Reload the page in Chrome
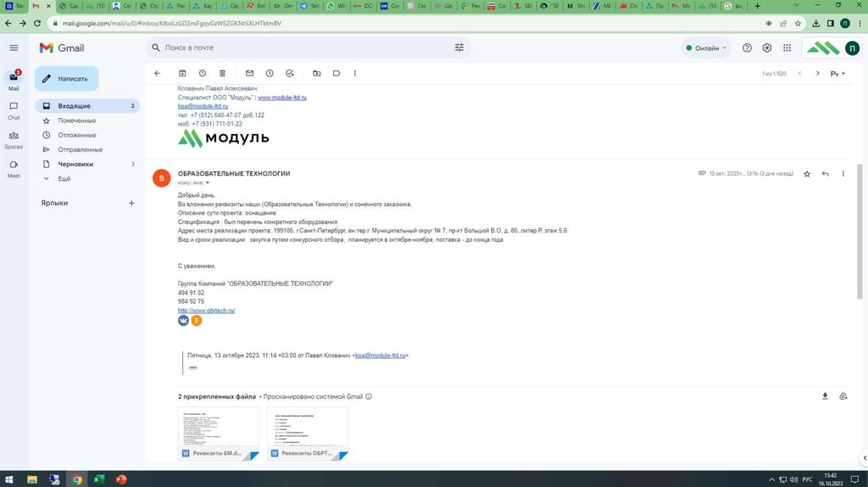The image size is (868, 487). [37, 23]
